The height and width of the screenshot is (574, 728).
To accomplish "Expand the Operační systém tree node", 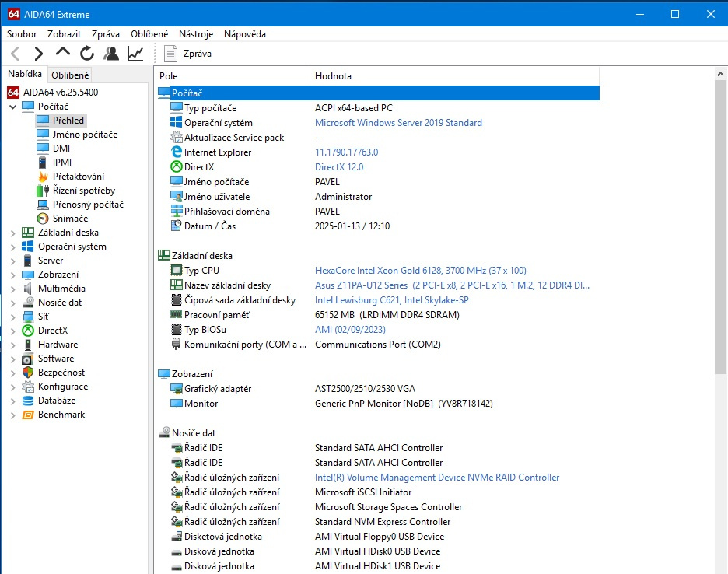I will 13,247.
